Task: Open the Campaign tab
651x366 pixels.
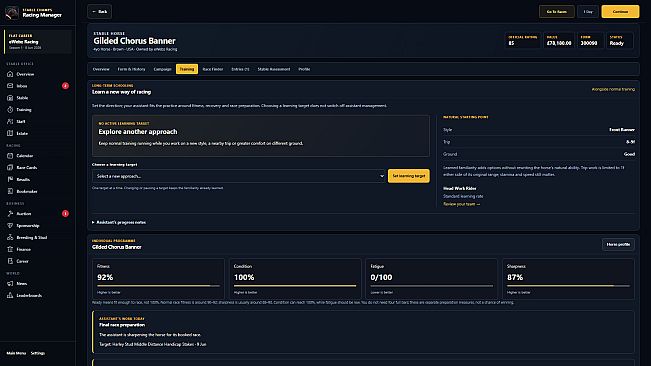Action: point(162,69)
